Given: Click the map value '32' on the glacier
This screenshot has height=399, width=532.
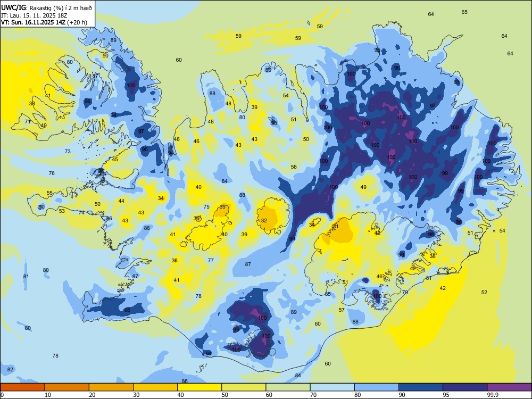Looking at the screenshot, I should [264, 221].
